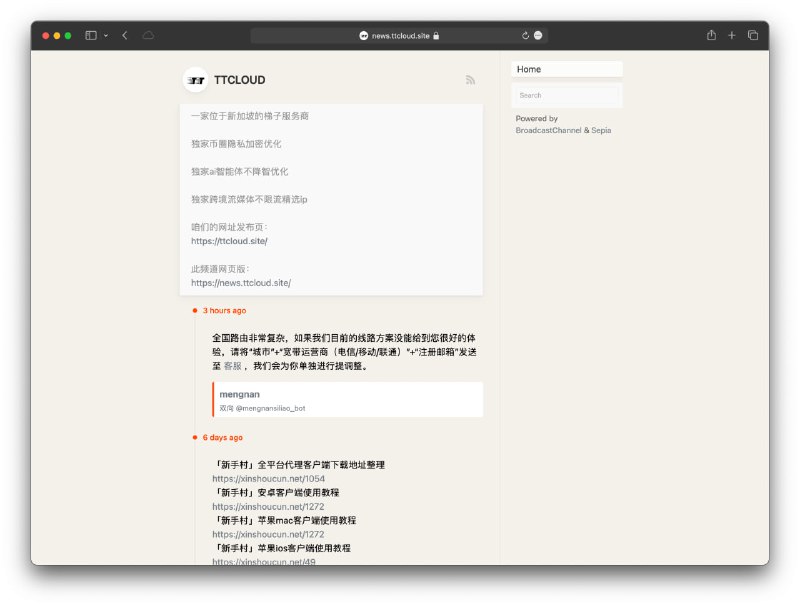
Task: Click the TTCLOUD logo icon
Action: (x=196, y=80)
